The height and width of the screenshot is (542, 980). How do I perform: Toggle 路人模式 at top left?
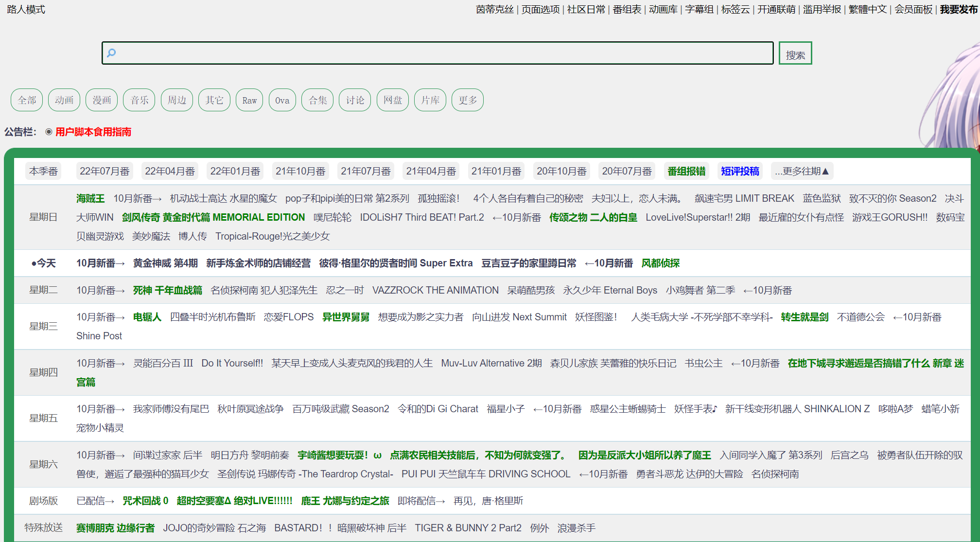pos(26,9)
